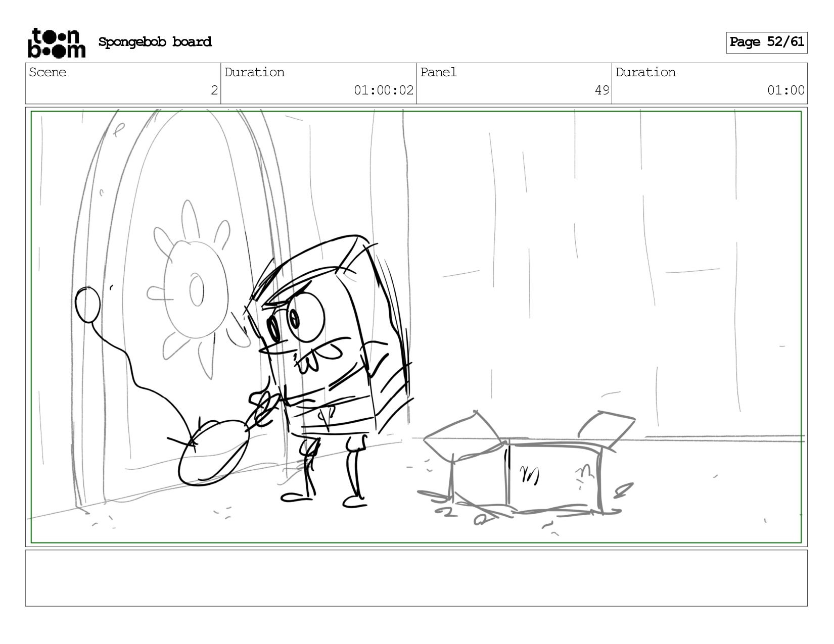Click the 'Page 52/61' page indicator
This screenshot has height=644, width=834.
[766, 42]
